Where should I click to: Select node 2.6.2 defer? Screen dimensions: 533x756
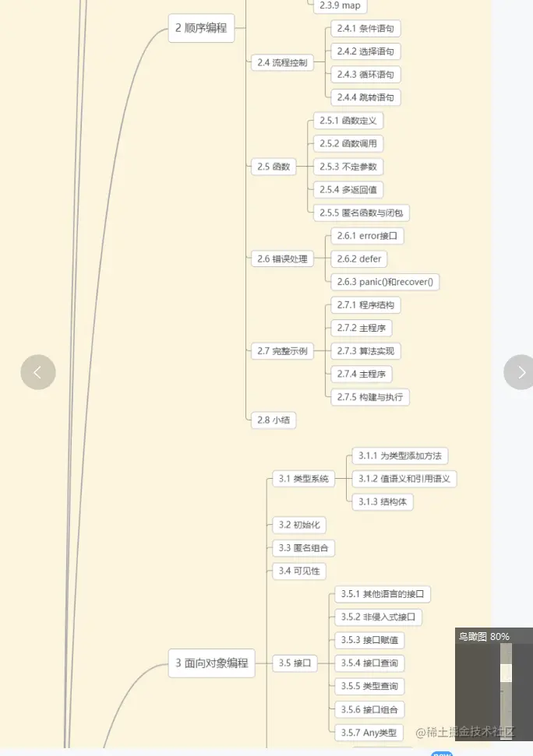coord(359,259)
